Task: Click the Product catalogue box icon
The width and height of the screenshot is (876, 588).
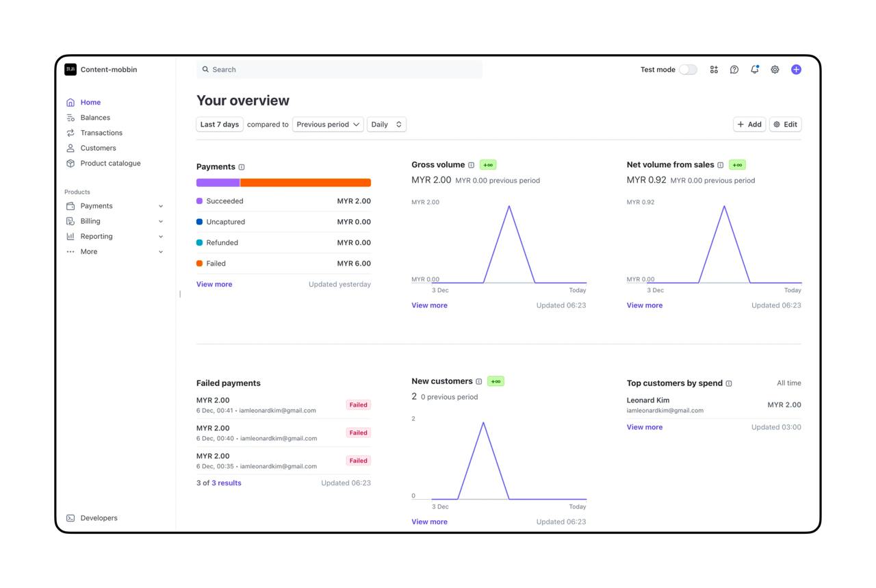Action: [x=70, y=163]
